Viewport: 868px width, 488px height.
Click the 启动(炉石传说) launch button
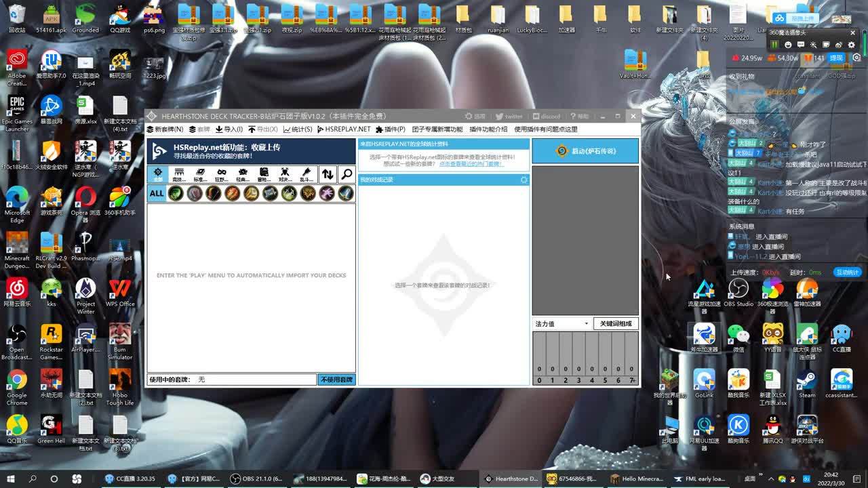(x=585, y=151)
